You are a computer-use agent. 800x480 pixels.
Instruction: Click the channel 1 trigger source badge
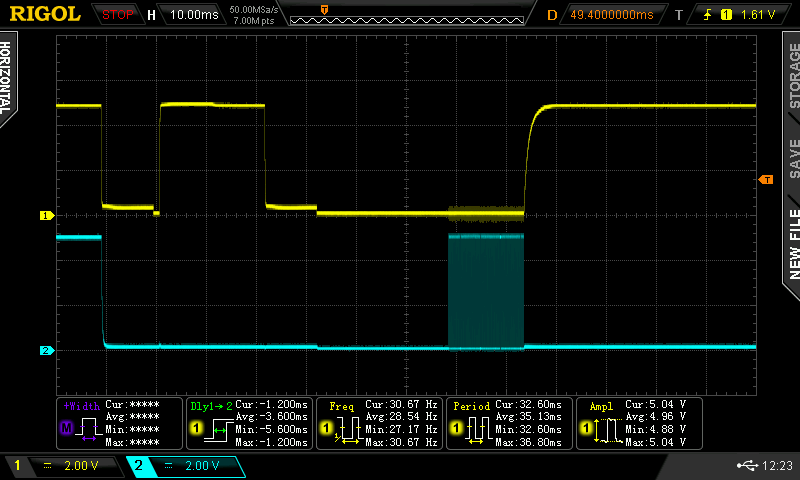[726, 15]
